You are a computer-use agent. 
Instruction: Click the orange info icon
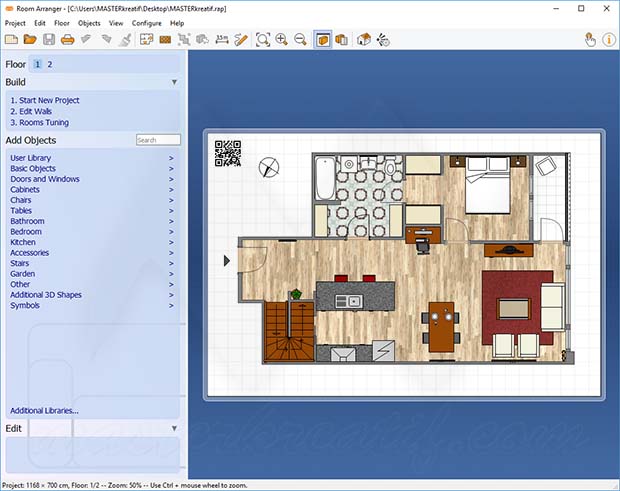pyautogui.click(x=609, y=40)
